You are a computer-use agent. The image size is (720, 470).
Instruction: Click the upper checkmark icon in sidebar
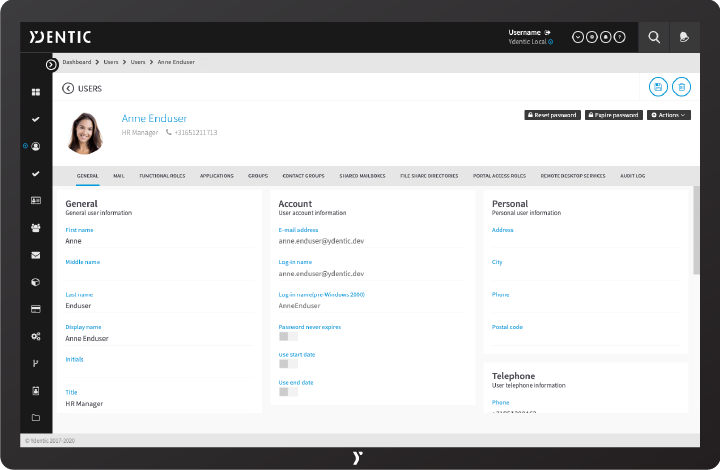coord(35,119)
